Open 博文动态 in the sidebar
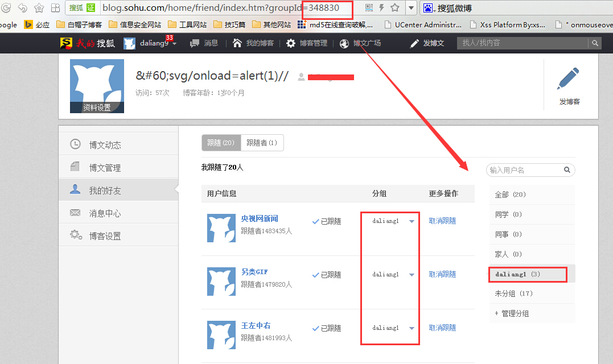Image resolution: width=613 pixels, height=364 pixels. [x=118, y=144]
